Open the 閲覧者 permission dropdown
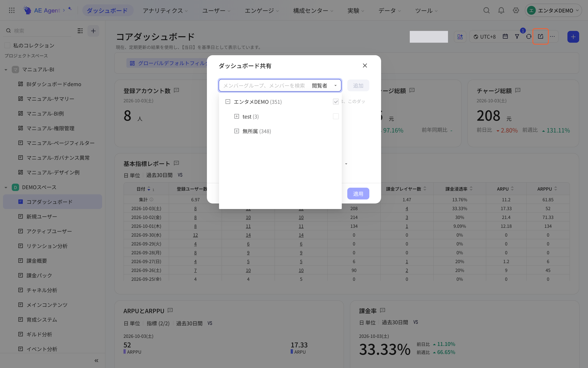588x368 pixels. [324, 85]
